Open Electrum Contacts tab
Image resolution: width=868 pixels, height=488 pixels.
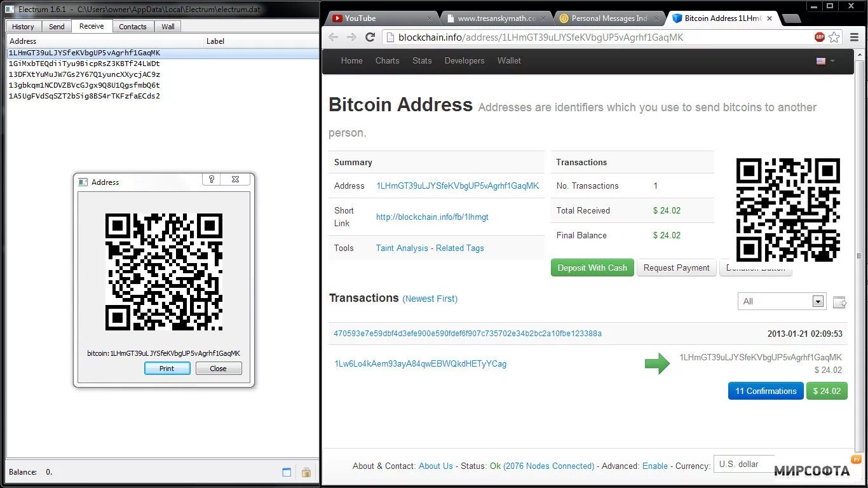point(133,27)
